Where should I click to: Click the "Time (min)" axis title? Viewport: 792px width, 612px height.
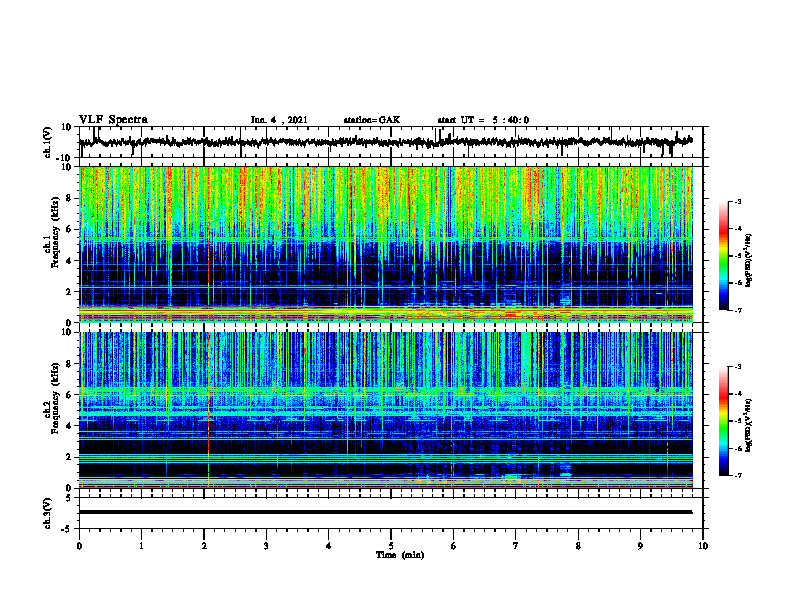coord(400,555)
